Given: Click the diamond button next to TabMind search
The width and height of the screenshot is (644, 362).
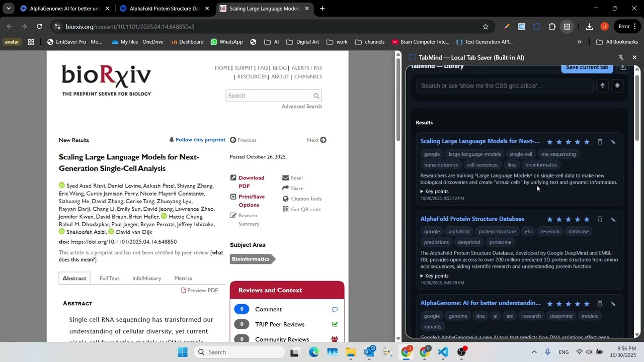Looking at the screenshot, I should pos(617,85).
